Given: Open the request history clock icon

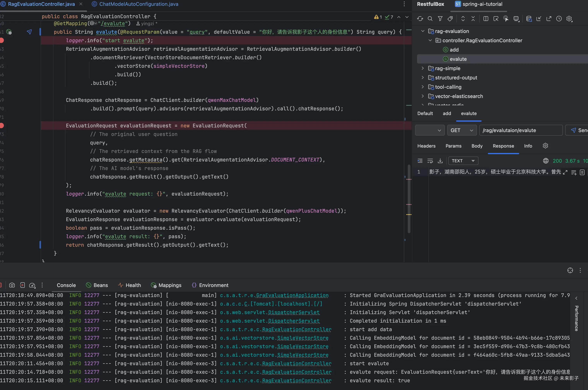Looking at the screenshot, I should 559,19.
